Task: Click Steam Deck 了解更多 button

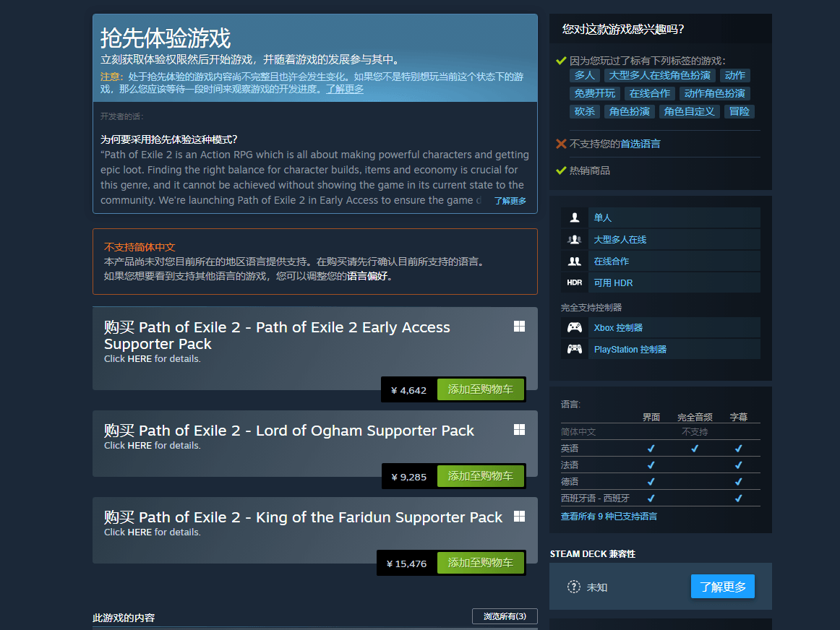Action: coord(723,587)
